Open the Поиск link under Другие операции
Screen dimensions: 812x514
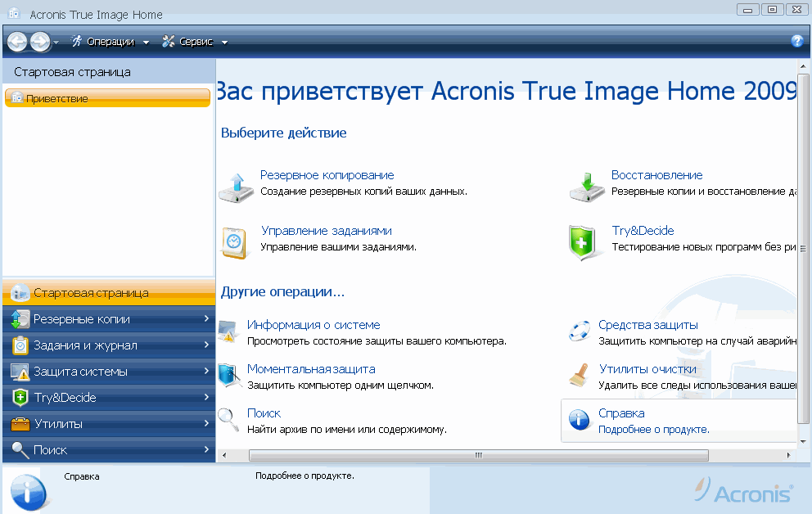tap(264, 413)
